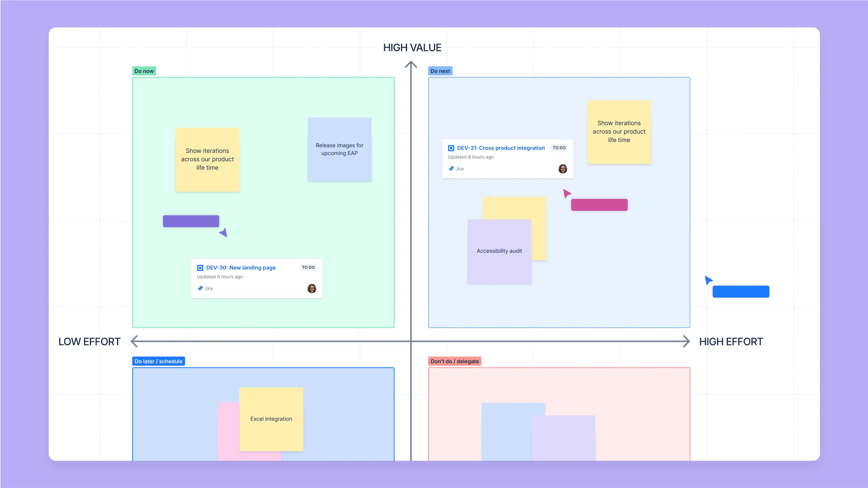
Task: Click the Jira logo in the DEV-31 card
Action: (451, 169)
